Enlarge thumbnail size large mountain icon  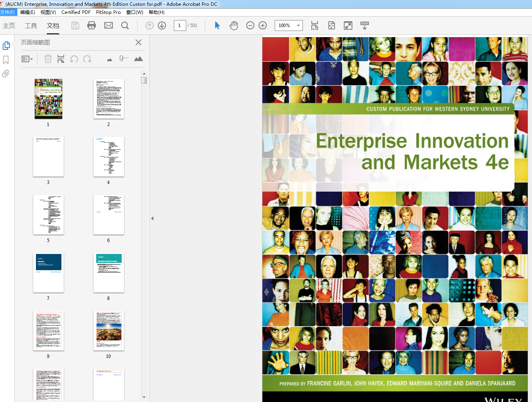(x=138, y=59)
